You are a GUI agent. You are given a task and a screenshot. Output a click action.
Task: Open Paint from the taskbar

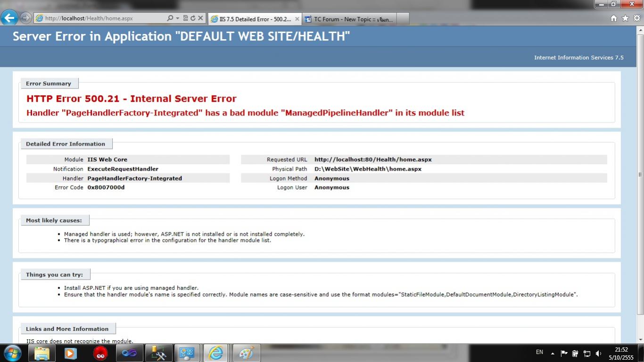tap(246, 353)
